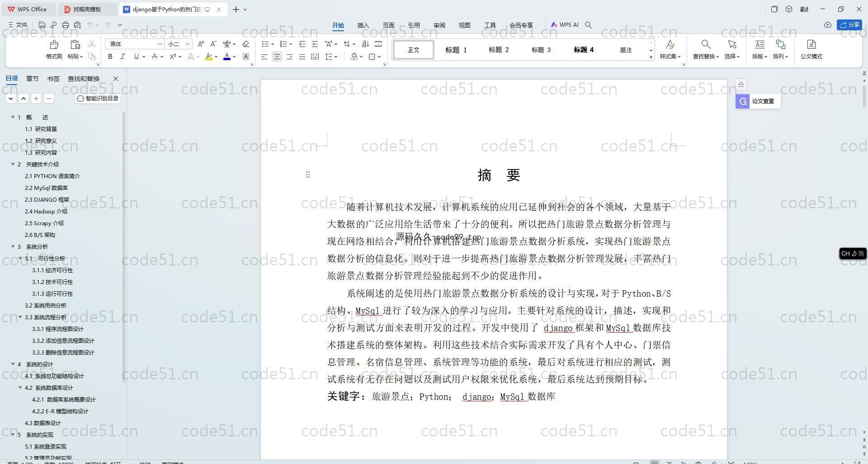Viewport: 868px width, 464px height.
Task: Toggle Underline formatting
Action: tap(136, 57)
